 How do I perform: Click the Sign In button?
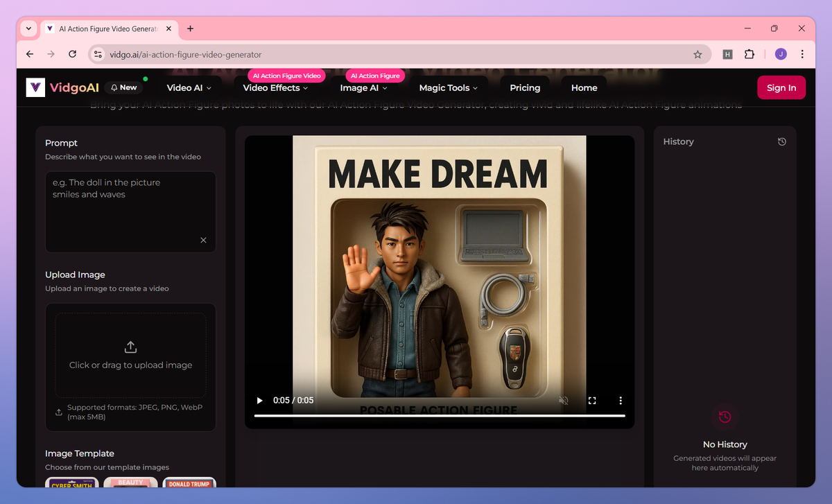click(781, 88)
